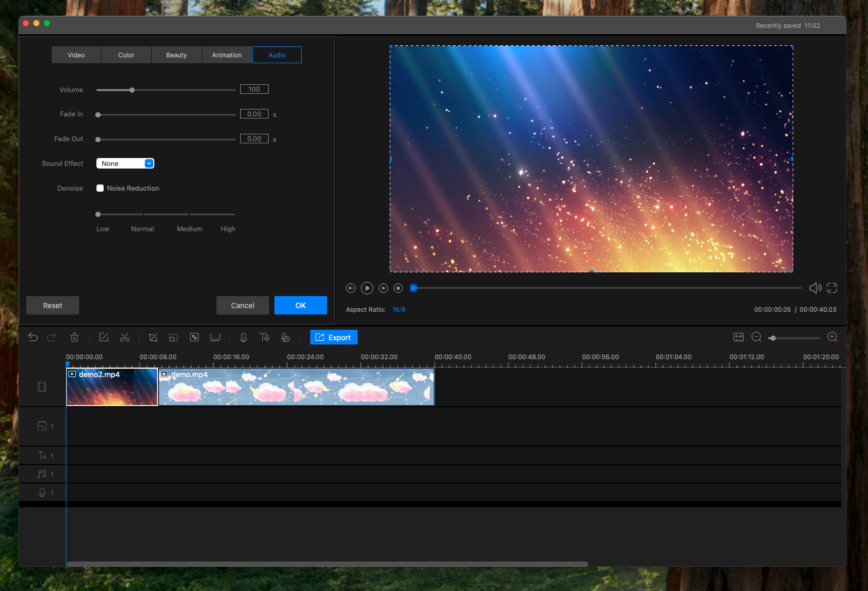This screenshot has height=591, width=868.
Task: Select the demo.mp4 clip in timeline
Action: point(297,387)
